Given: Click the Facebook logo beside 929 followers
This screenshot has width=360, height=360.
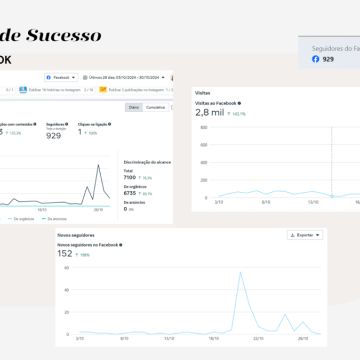Looking at the screenshot, I should 315,59.
